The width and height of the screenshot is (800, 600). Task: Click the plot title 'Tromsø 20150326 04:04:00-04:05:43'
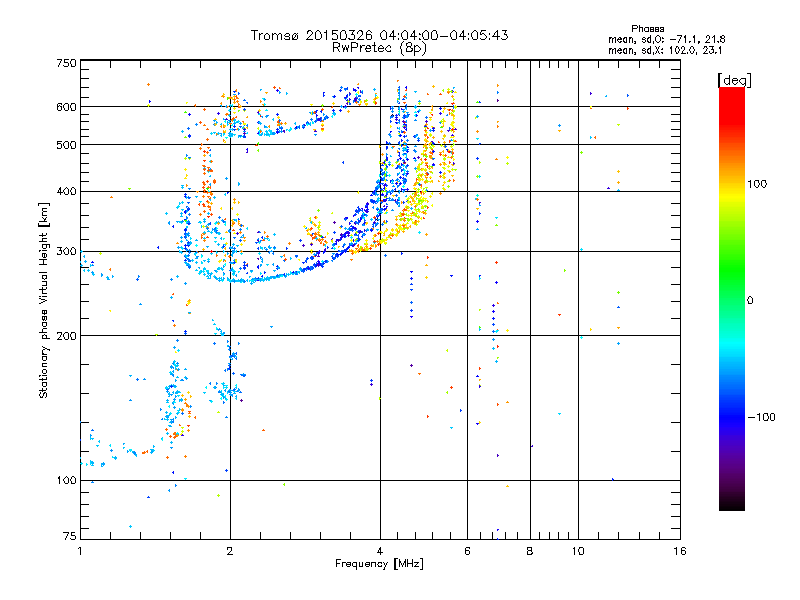coord(379,35)
